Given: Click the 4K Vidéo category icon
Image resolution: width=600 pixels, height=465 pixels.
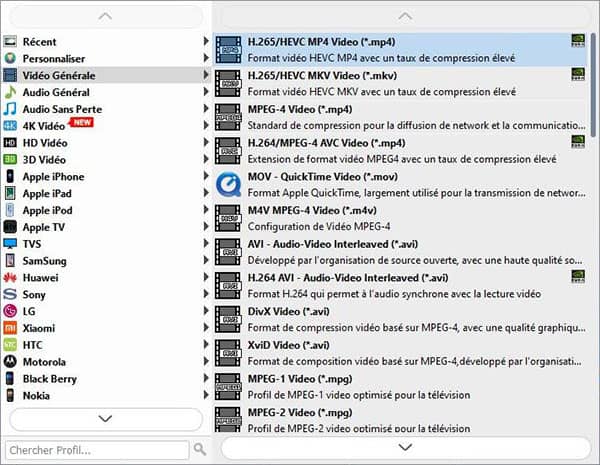Looking at the screenshot, I should click(10, 125).
